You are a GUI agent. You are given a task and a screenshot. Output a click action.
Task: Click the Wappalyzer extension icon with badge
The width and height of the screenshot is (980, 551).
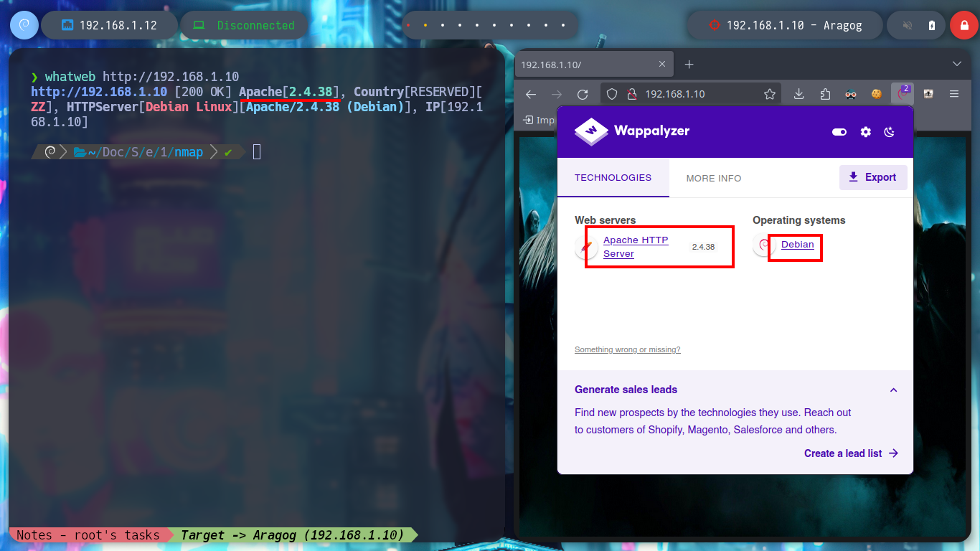tap(902, 93)
